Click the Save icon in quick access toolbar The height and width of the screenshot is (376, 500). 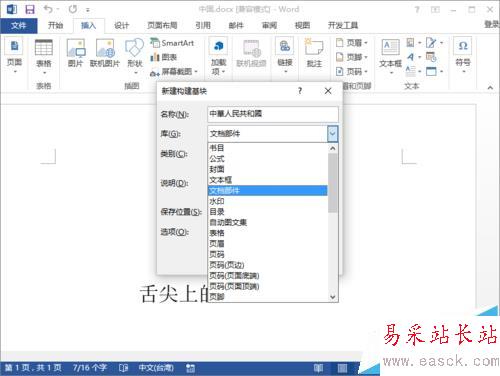tap(30, 9)
